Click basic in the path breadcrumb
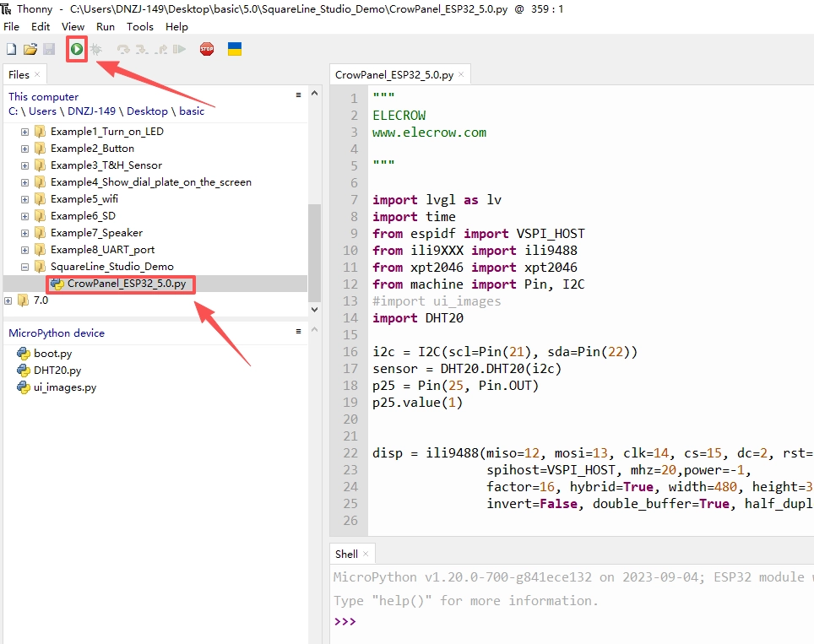814x644 pixels. 192,111
